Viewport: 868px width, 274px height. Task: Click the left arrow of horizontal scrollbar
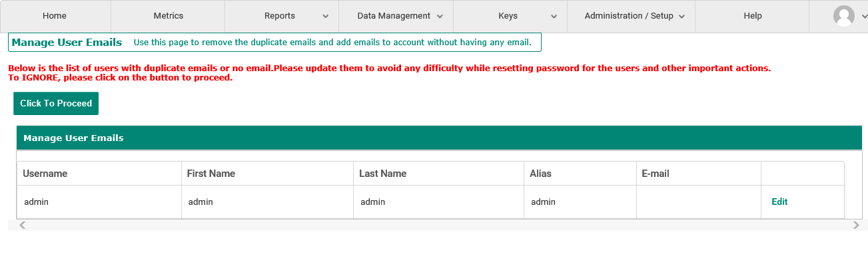(22, 225)
